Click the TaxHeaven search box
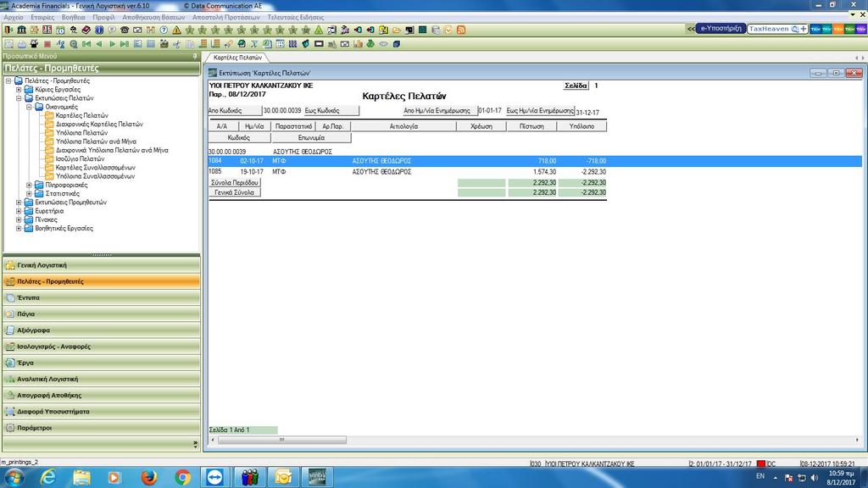The height and width of the screenshot is (488, 868). [777, 29]
